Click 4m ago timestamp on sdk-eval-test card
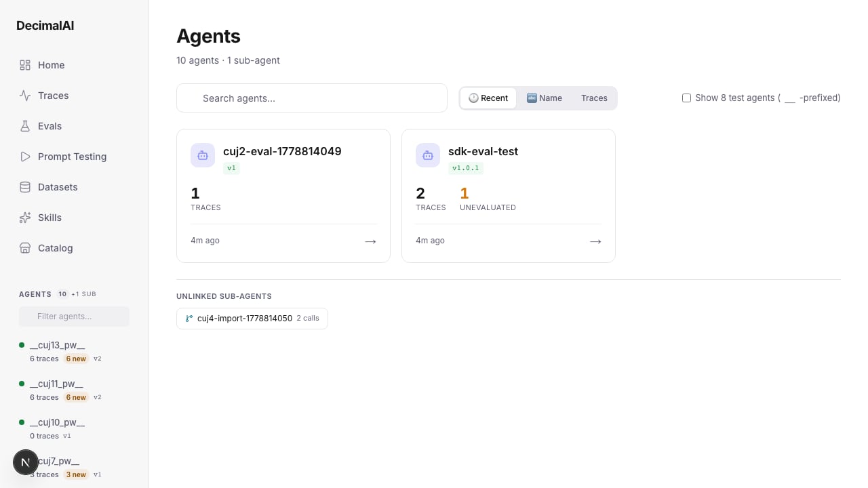The width and height of the screenshot is (868, 488). point(430,241)
